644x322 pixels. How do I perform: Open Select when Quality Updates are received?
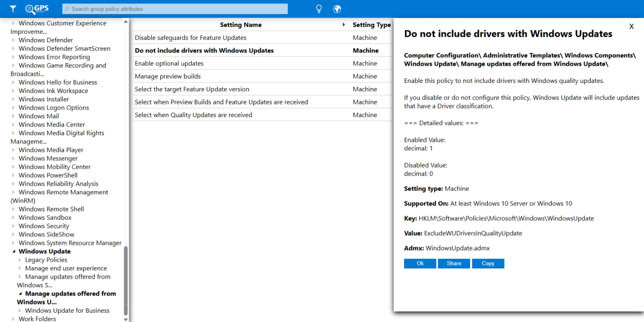click(x=193, y=115)
